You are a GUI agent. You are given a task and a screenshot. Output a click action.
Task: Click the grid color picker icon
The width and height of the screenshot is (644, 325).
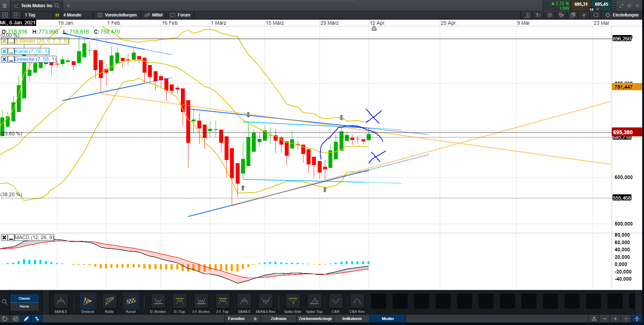pyautogui.click(x=561, y=15)
